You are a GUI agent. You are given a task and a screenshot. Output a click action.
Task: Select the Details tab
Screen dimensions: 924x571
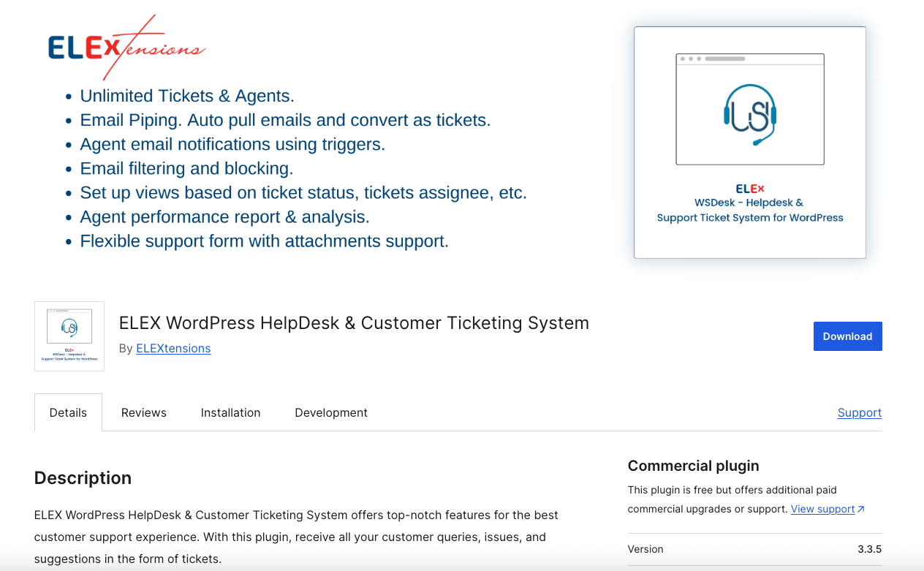68,412
